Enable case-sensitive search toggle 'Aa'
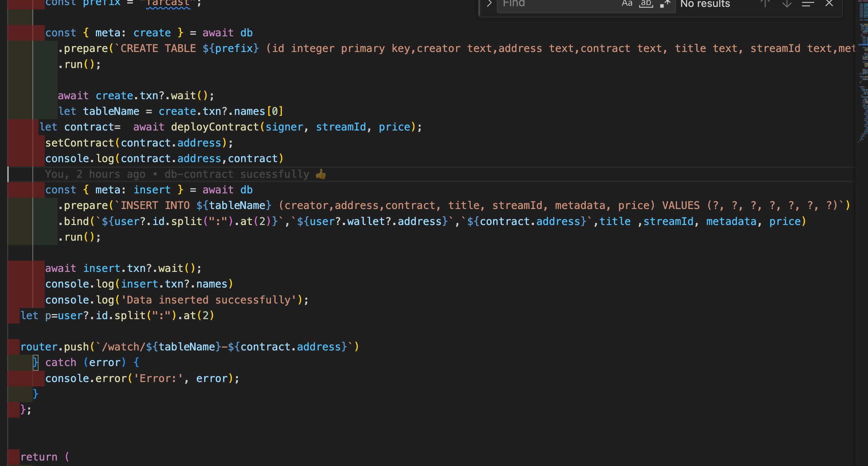 (626, 4)
